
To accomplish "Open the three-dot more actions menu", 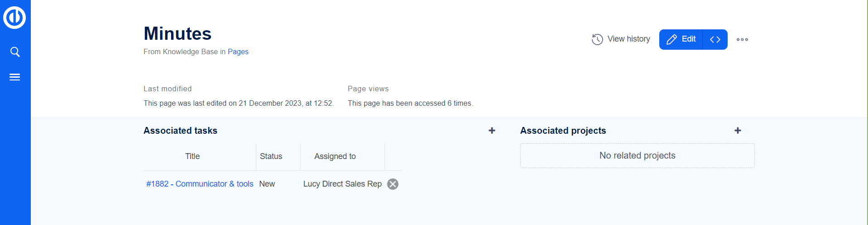I will (x=742, y=39).
